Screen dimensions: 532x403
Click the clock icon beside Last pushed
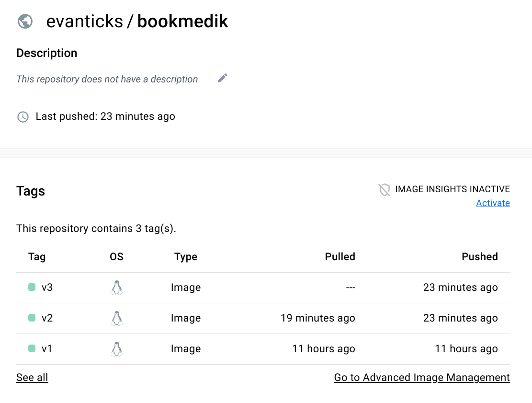pos(23,116)
